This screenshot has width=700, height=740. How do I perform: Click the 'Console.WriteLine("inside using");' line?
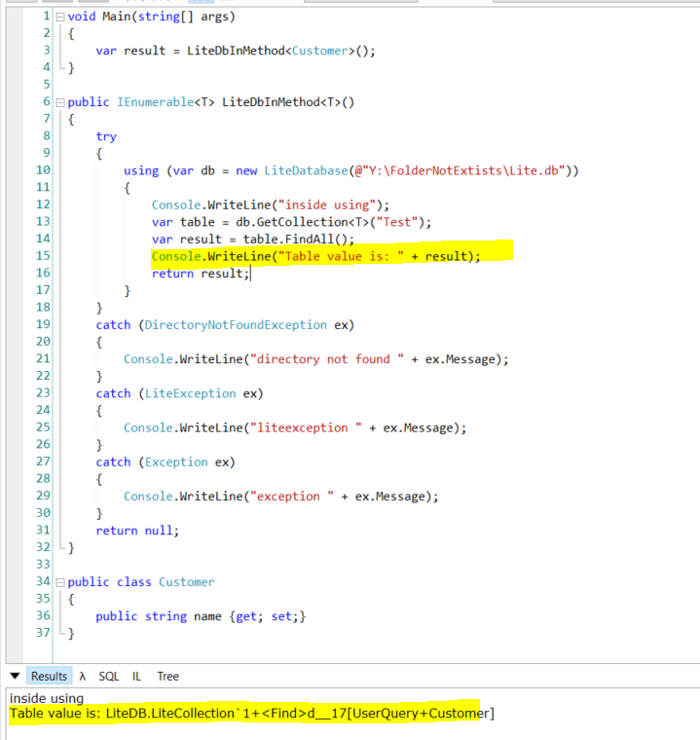270,205
